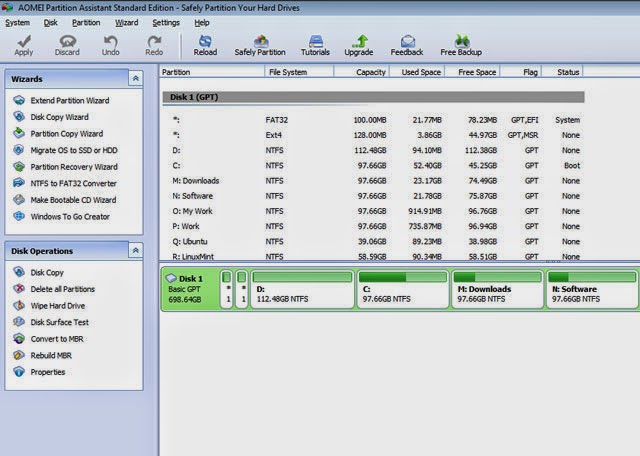Launch Free Backup tool

click(461, 45)
